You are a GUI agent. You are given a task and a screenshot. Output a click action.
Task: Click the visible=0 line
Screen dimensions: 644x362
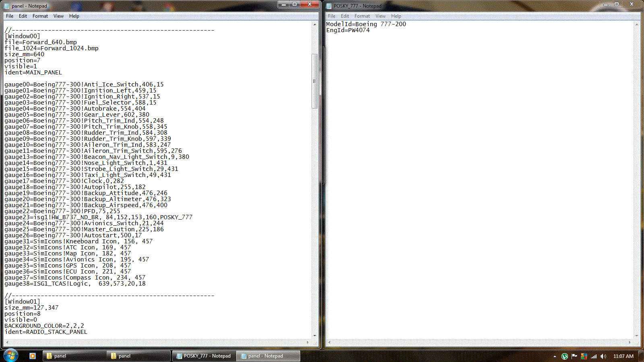(21, 320)
